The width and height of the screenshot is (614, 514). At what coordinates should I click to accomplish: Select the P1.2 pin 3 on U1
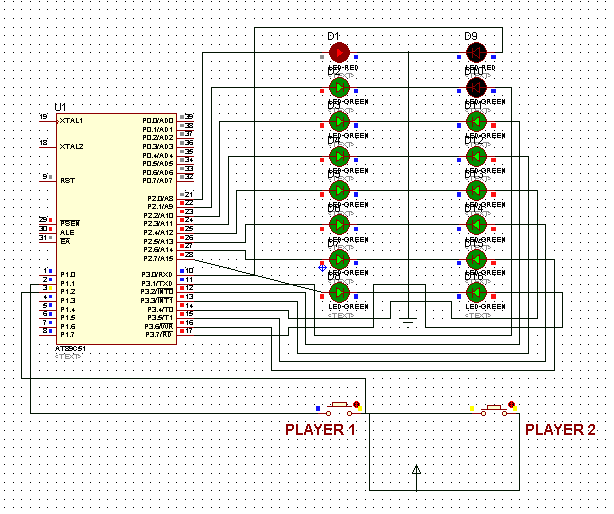[44, 291]
